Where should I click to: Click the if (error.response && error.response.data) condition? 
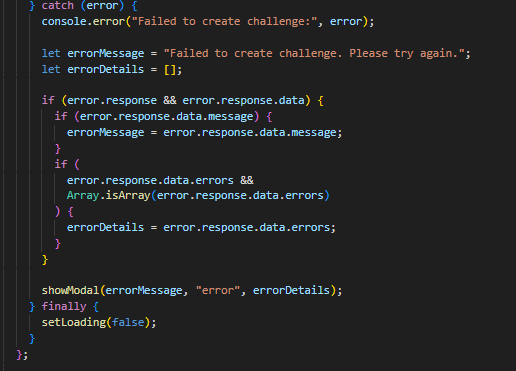(x=183, y=100)
